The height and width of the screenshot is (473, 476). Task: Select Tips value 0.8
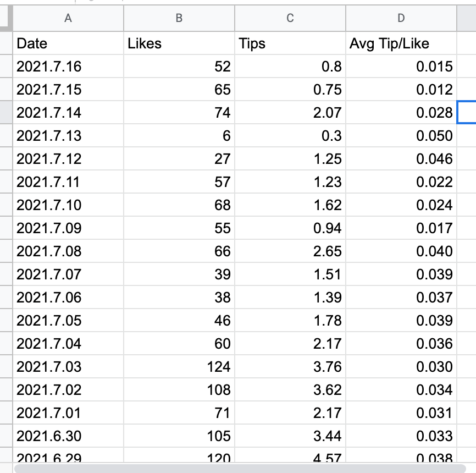[x=290, y=66]
